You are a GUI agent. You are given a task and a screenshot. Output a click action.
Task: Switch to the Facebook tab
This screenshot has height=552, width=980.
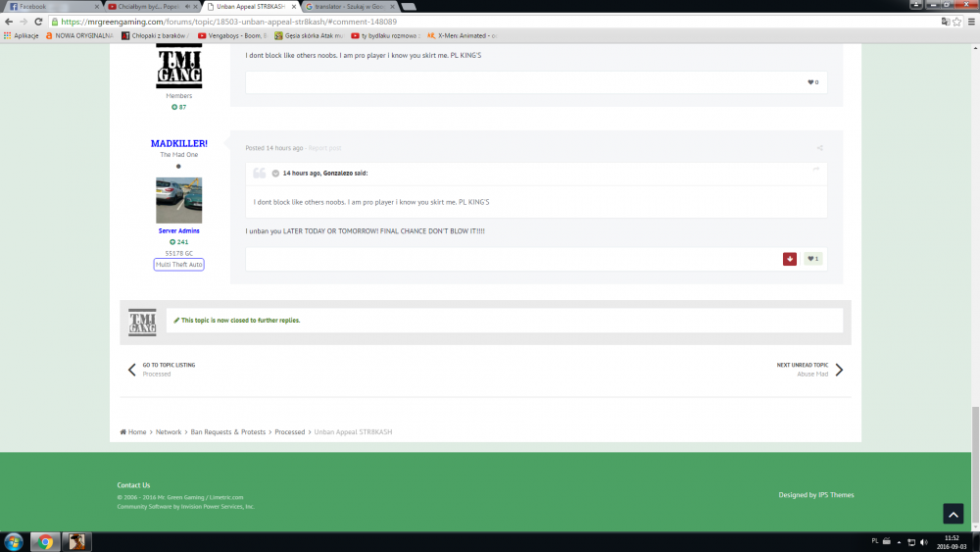tap(49, 6)
